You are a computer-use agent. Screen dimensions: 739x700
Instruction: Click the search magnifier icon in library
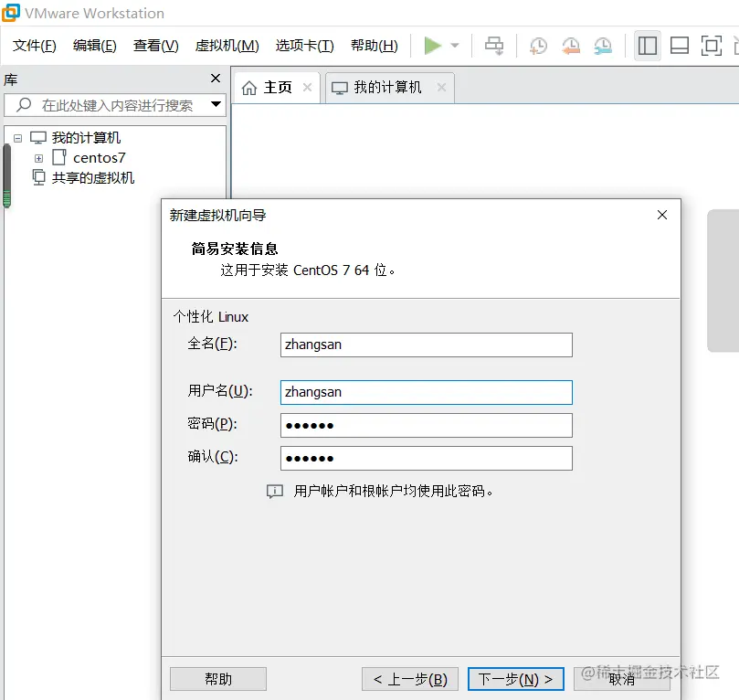[x=24, y=105]
